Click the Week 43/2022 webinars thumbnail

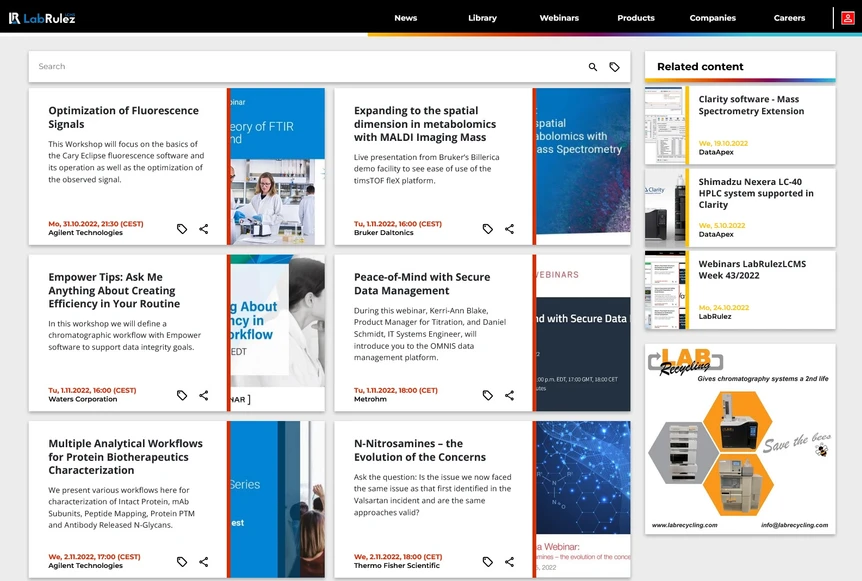tap(665, 290)
